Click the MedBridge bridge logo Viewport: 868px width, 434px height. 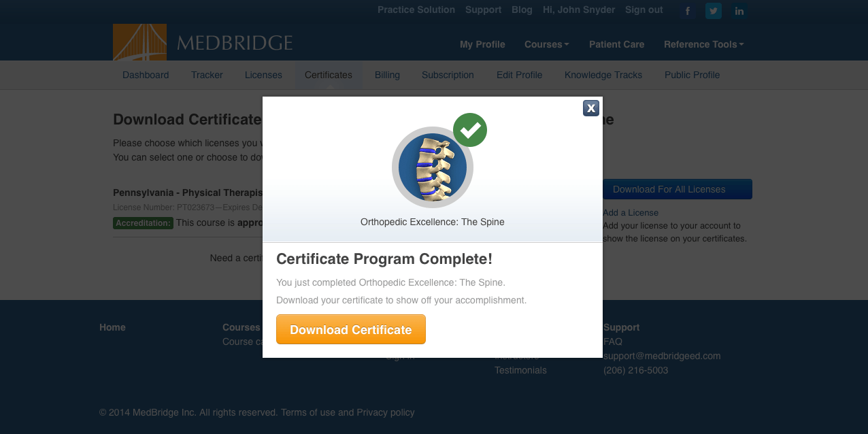tap(139, 42)
